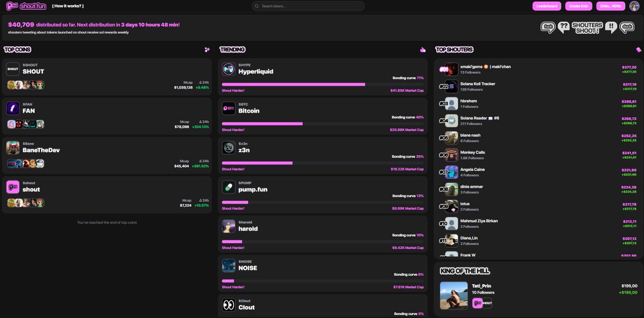The image size is (644, 318).
Task: Select the Hyperliquid token icon
Action: coord(229,69)
